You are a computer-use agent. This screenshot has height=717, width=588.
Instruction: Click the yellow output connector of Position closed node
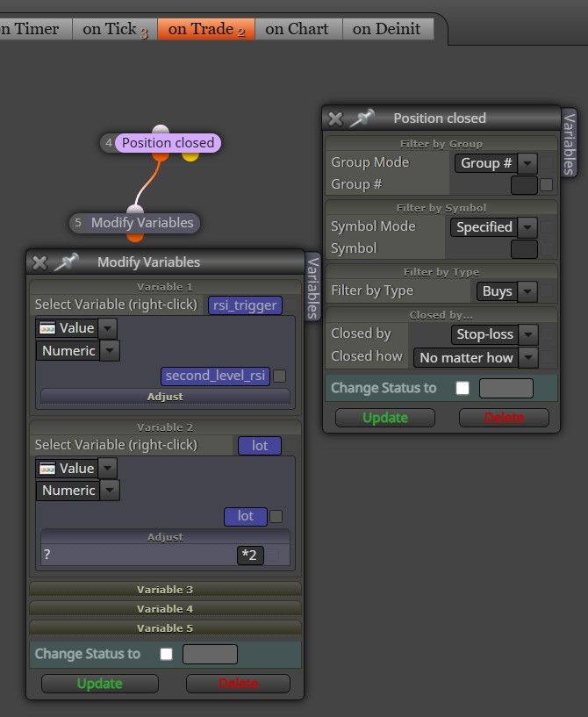pyautogui.click(x=190, y=156)
